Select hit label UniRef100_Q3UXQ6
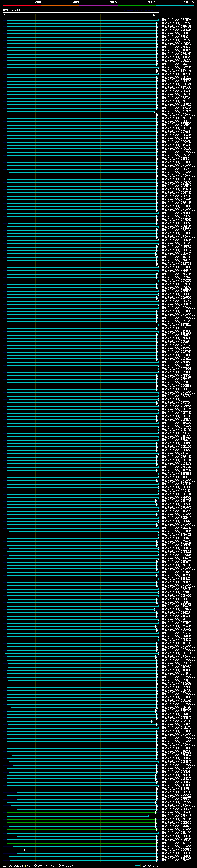This screenshot has width=197, height=868. (176, 91)
